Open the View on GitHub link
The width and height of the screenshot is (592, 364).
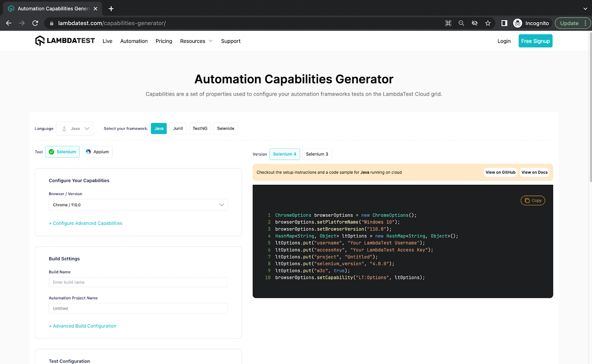pyautogui.click(x=500, y=172)
